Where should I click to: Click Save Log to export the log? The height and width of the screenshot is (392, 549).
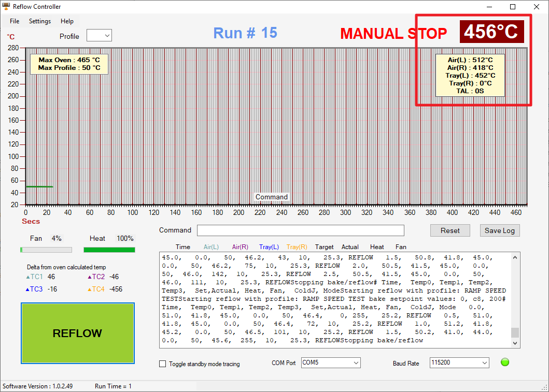pyautogui.click(x=499, y=230)
